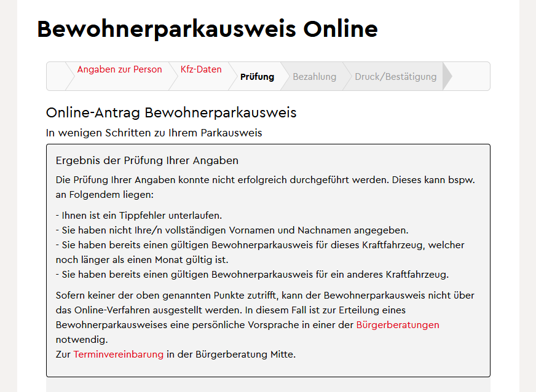Go back to Angaben zur Person step
Screen dimensions: 536x392
(119, 69)
